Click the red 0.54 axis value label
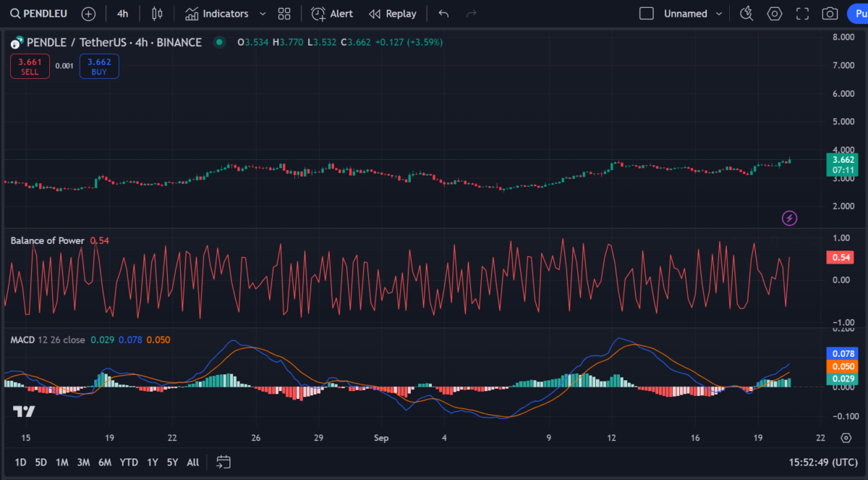 pos(840,257)
